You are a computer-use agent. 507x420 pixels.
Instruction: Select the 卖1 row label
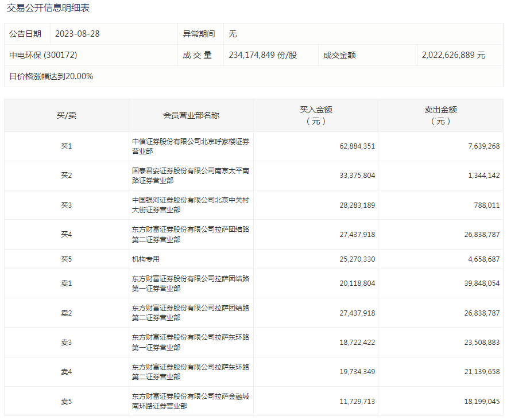(66, 283)
